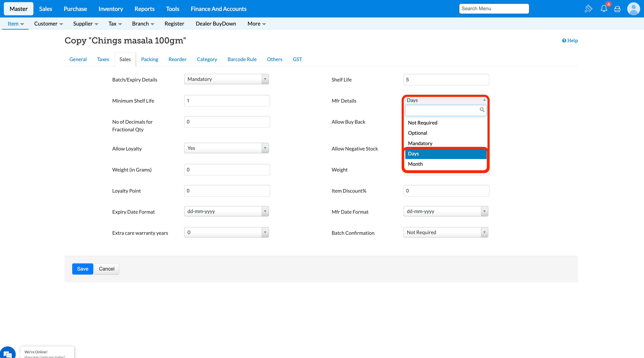Expand the Item menu arrow
The width and height of the screenshot is (644, 358).
click(22, 24)
